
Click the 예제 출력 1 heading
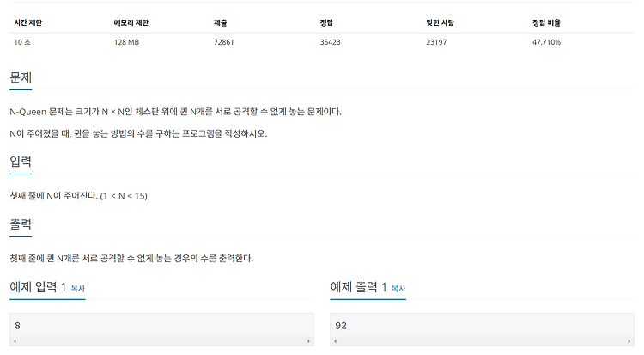tap(359, 287)
